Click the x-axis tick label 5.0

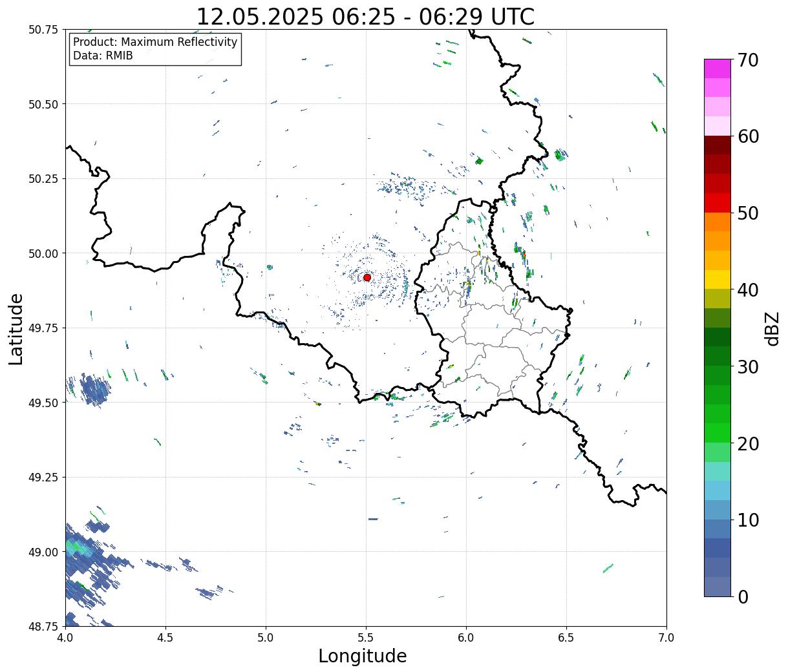coord(266,637)
